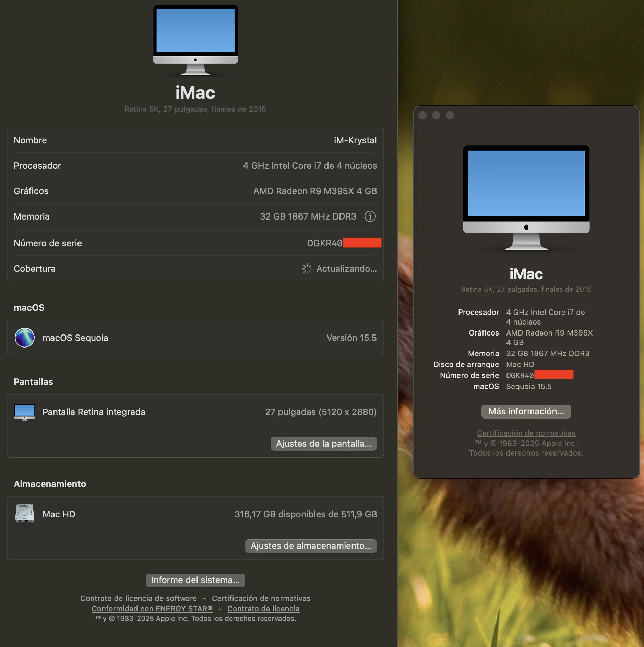Click the Nombre row label
Viewport: 644px width, 647px height.
click(x=30, y=140)
